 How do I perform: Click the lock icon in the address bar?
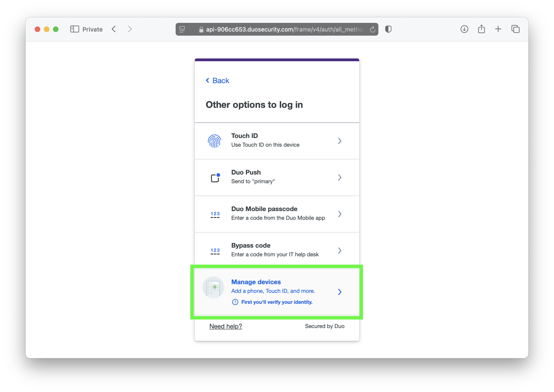pyautogui.click(x=201, y=29)
